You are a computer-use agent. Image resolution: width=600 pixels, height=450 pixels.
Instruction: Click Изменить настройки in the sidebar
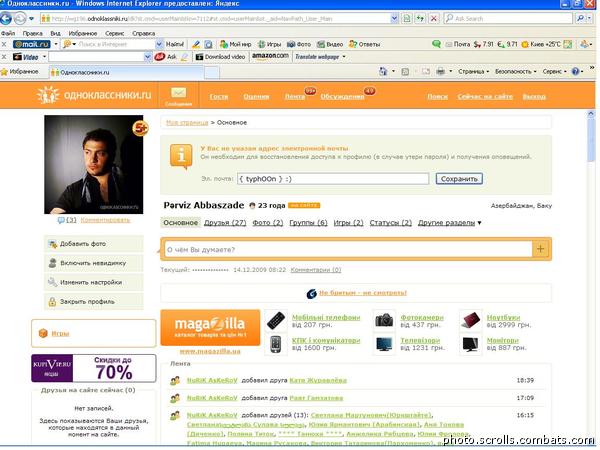click(x=93, y=282)
